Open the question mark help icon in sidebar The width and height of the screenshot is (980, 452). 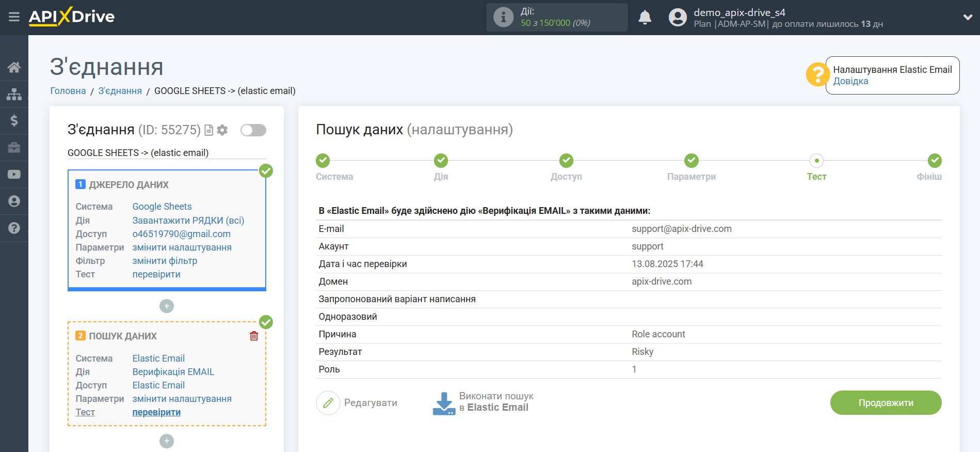point(14,228)
